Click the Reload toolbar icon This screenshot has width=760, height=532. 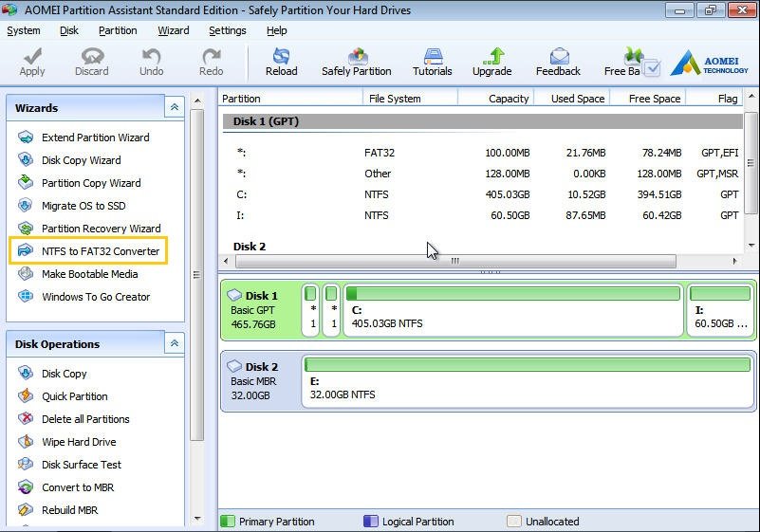tap(281, 62)
